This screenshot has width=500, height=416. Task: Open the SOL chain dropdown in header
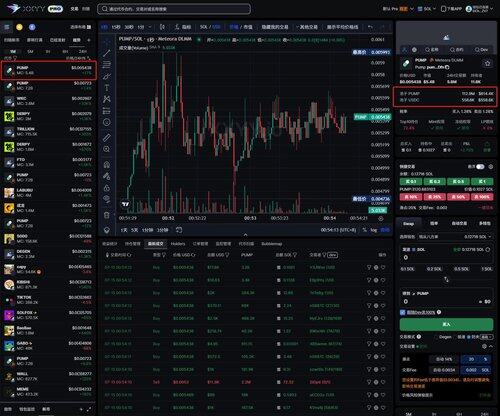pyautogui.click(x=427, y=9)
